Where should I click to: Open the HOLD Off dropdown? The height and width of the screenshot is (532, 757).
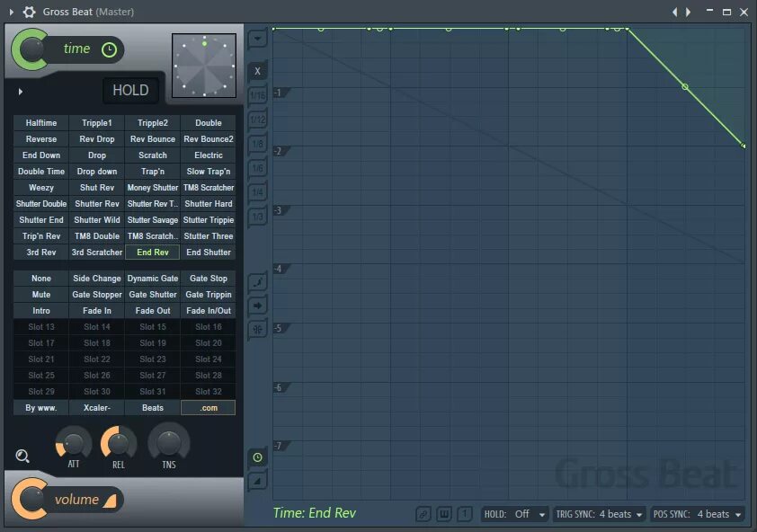tap(514, 514)
